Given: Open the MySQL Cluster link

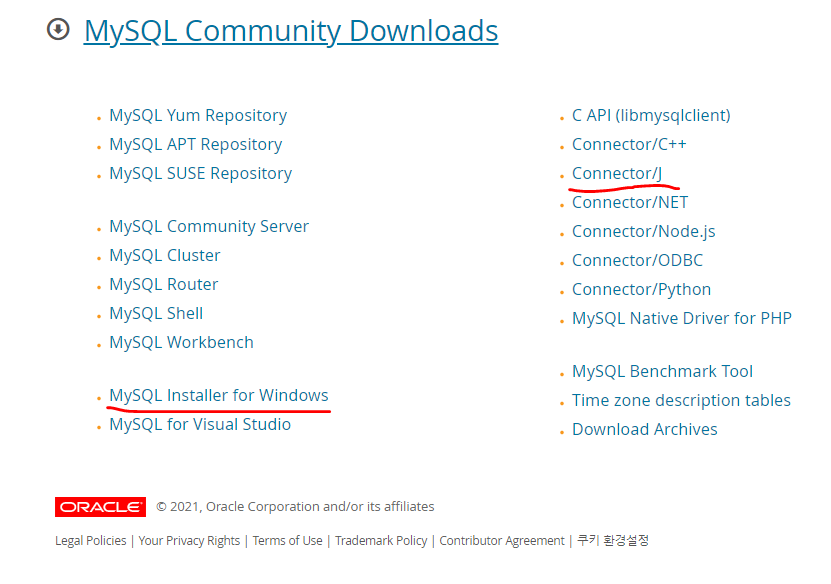Looking at the screenshot, I should (164, 255).
